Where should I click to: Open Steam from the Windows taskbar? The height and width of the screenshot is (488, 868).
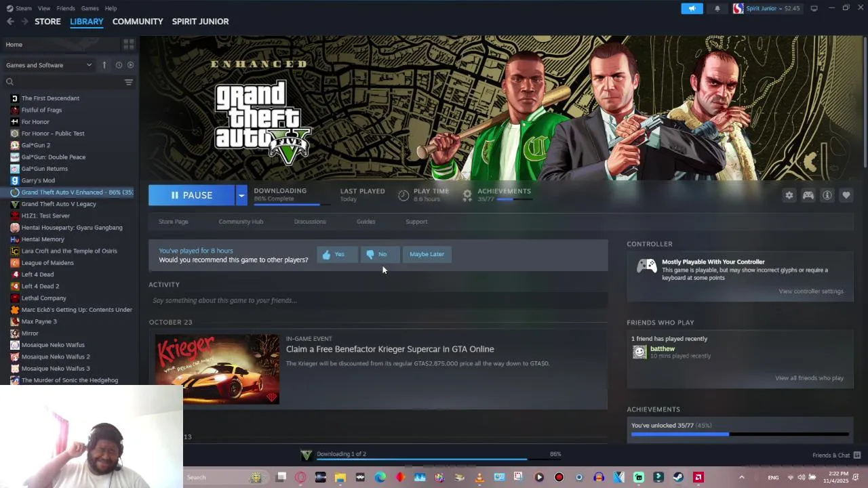pos(678,477)
